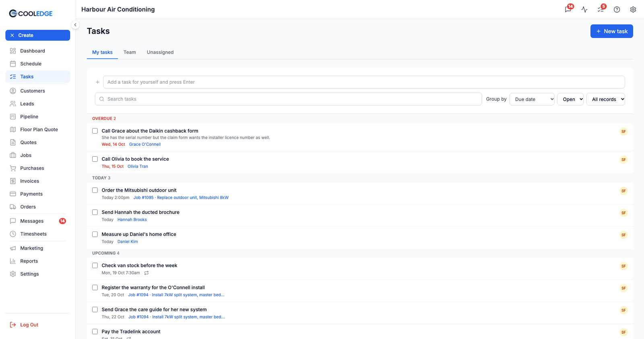Open the help question mark icon
644x339 pixels.
617,9
